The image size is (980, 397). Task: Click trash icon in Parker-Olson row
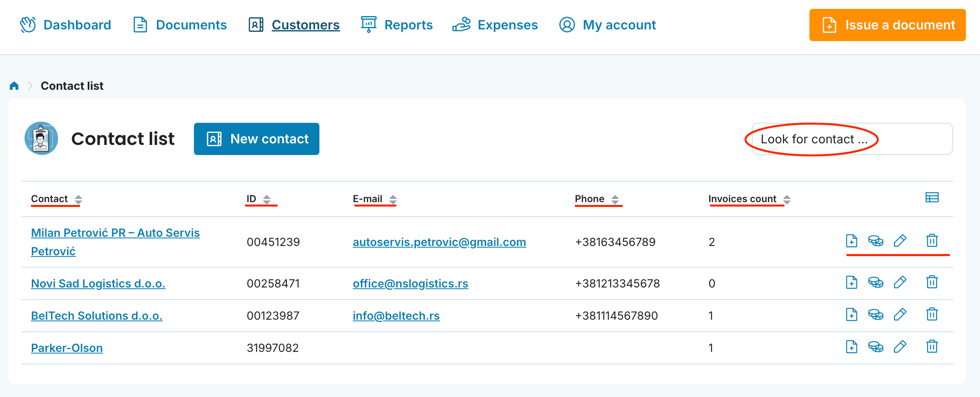932,347
